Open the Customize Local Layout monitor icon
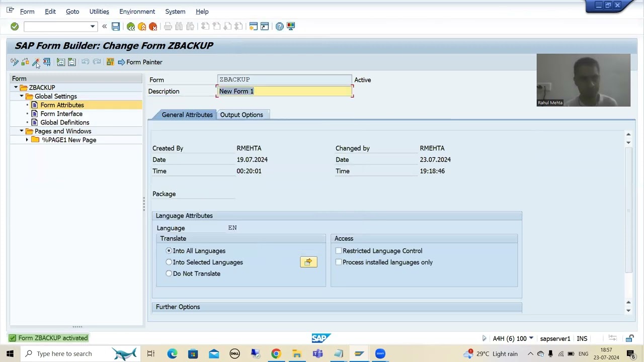This screenshot has width=644, height=362. 291,26
